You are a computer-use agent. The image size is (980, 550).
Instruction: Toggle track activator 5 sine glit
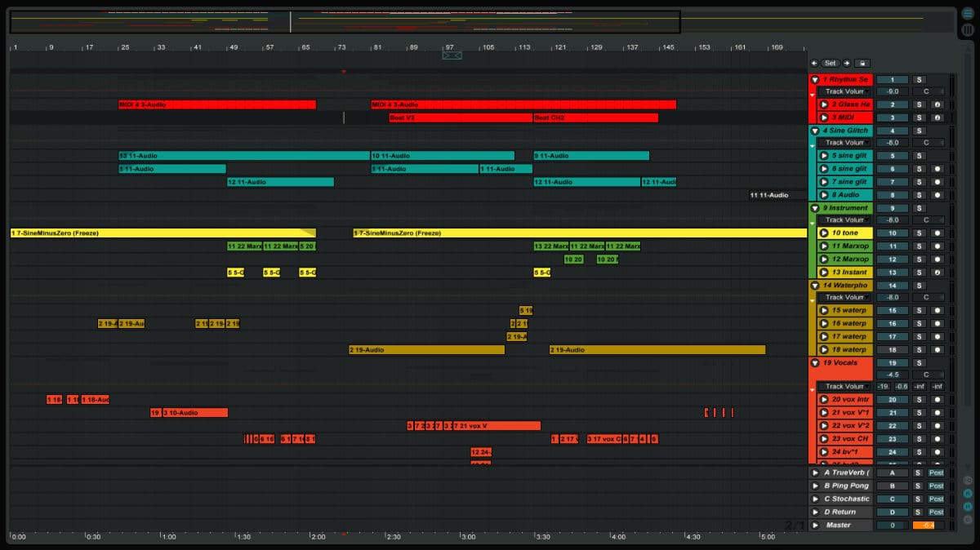coord(893,156)
